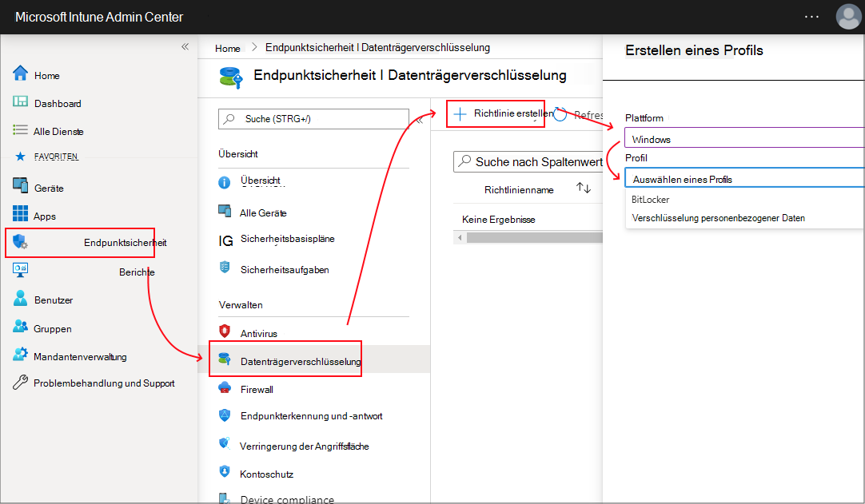Choose Verschlüsselung personenbezogener Daten option

718,218
